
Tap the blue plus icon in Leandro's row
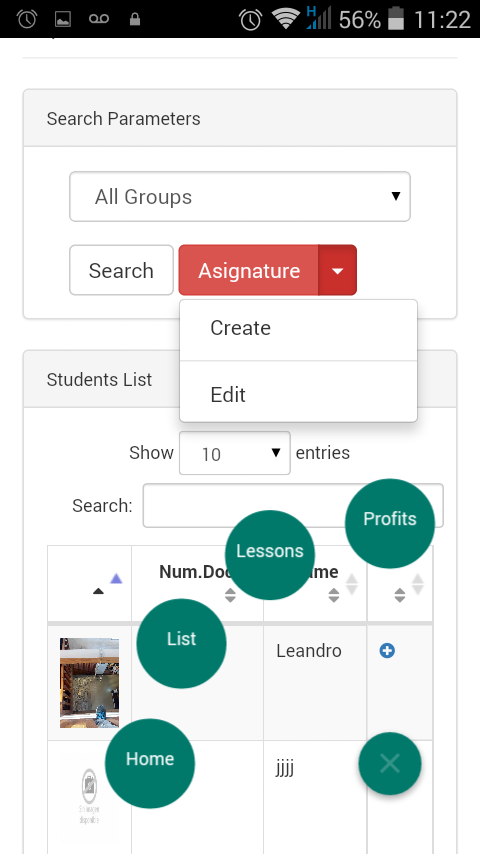(x=387, y=650)
